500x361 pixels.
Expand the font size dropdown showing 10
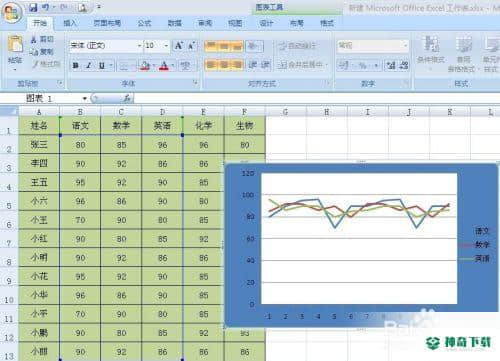[166, 45]
